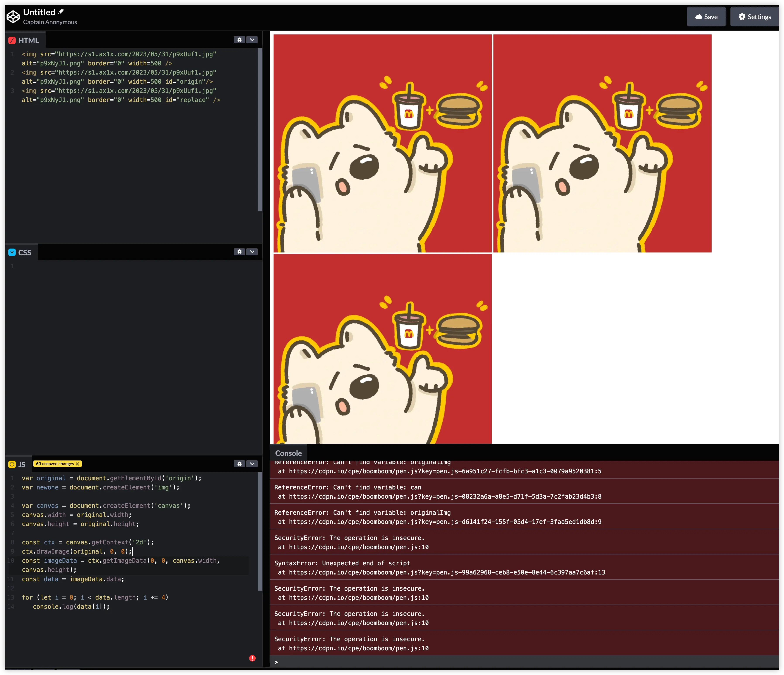
Task: Click the console command input field
Action: tap(524, 662)
